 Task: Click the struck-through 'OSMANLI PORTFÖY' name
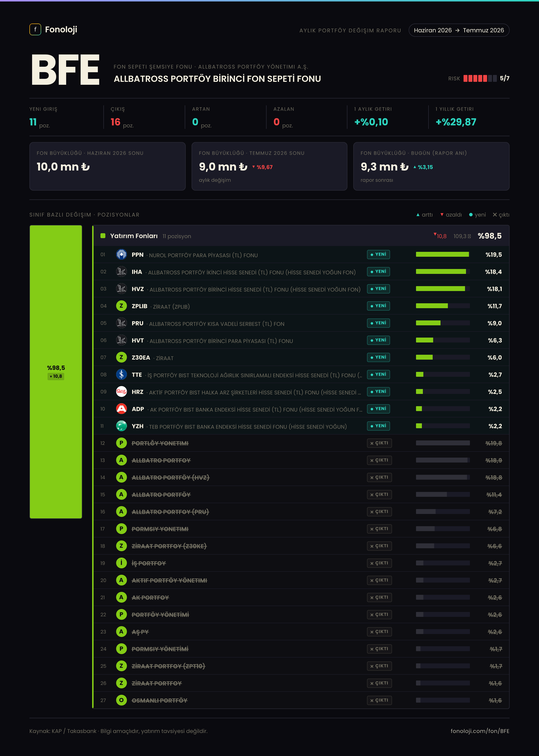click(x=160, y=701)
